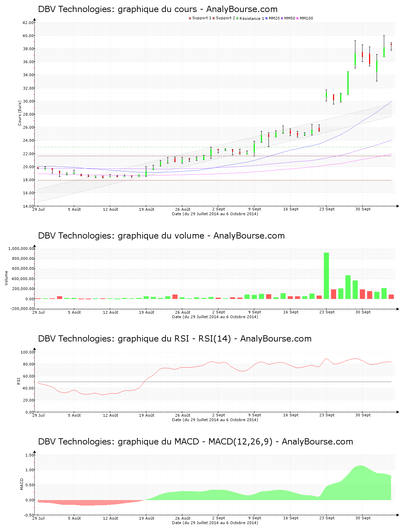Click '23 Sept' on the price chart date axis
Viewport: 412px width, 532px height.
pos(327,209)
